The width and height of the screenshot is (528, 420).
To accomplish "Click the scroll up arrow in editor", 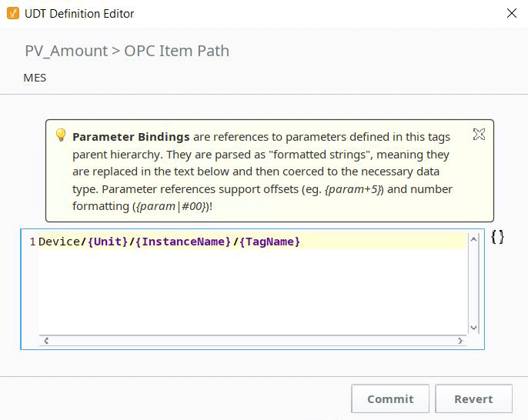I will (x=473, y=239).
